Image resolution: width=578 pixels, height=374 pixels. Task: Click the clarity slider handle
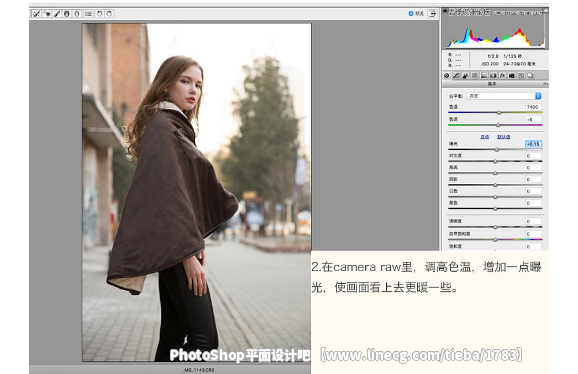pos(495,227)
